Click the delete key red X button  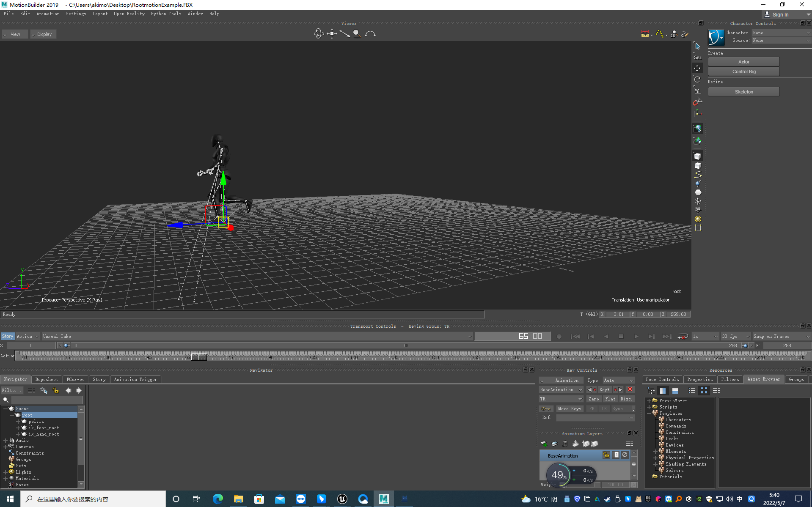coord(630,389)
